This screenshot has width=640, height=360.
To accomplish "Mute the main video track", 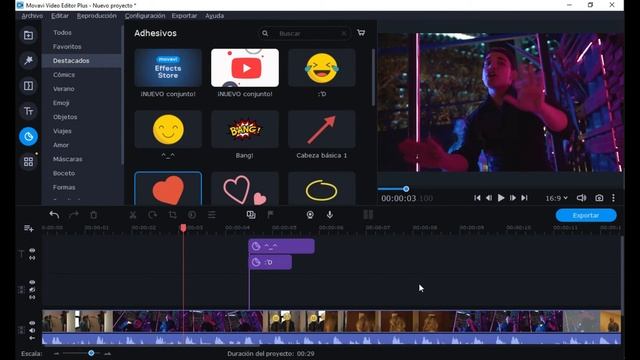I will 32,331.
